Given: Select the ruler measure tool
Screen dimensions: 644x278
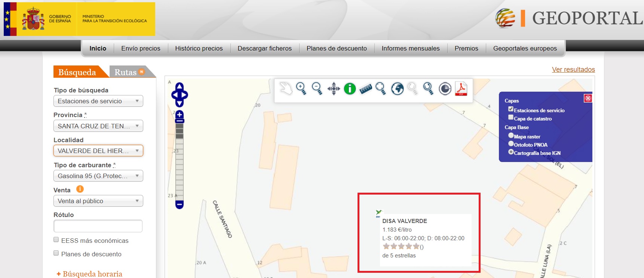Looking at the screenshot, I should pos(366,89).
